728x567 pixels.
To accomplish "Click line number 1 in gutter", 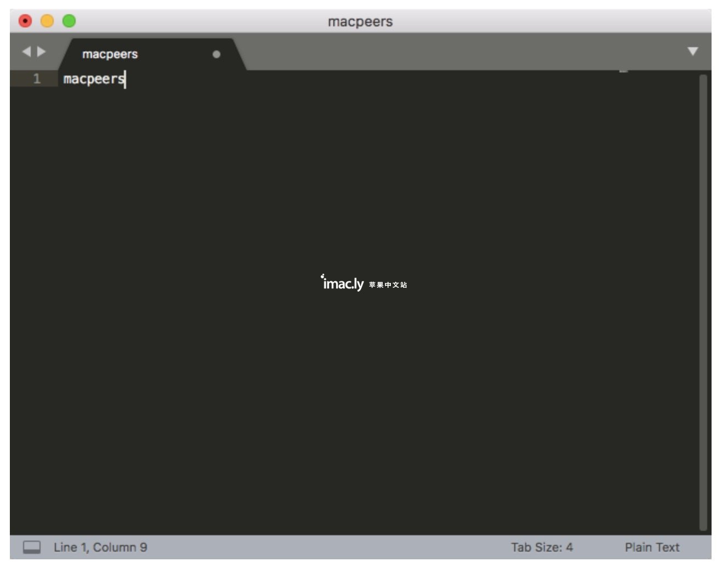I will (x=37, y=79).
